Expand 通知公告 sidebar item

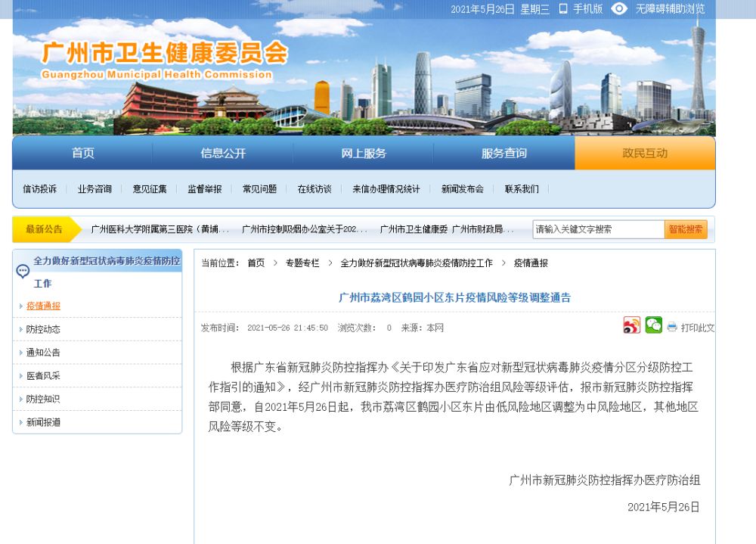pyautogui.click(x=43, y=353)
